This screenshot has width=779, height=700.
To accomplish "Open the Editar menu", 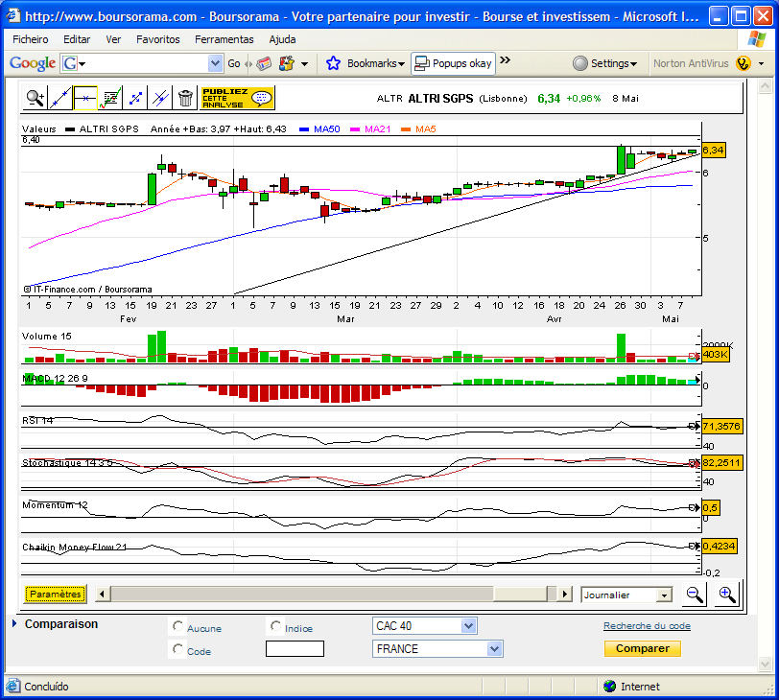I will pos(77,39).
